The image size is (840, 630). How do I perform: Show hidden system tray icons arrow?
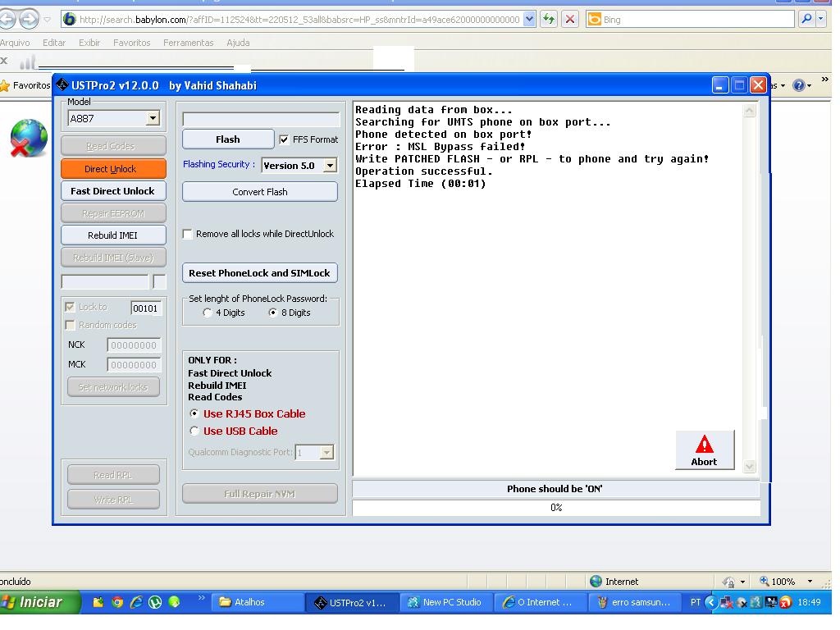(711, 602)
